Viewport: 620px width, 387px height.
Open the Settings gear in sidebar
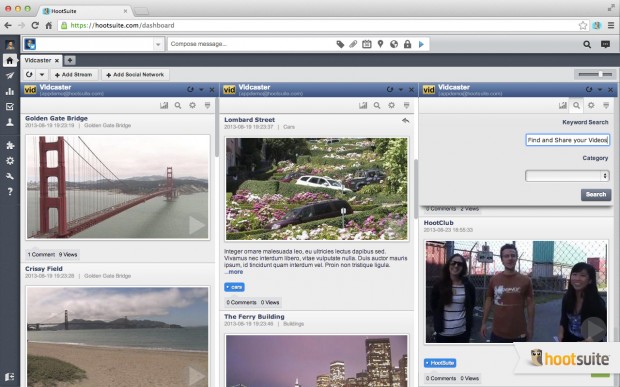point(10,160)
